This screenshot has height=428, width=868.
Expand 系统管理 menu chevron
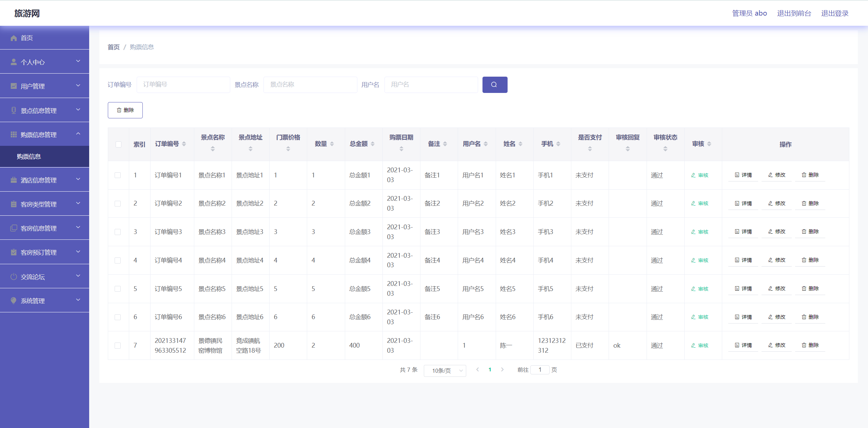coord(78,300)
